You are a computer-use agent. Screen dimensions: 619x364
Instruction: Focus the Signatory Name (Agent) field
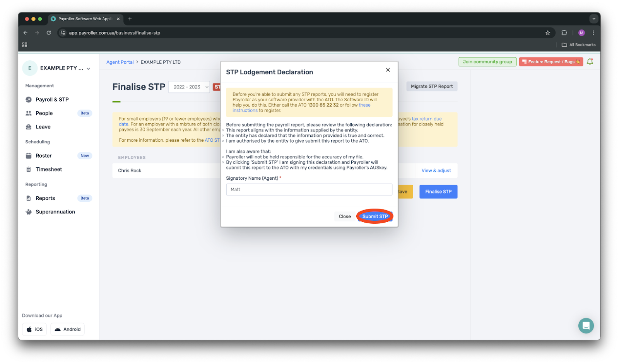[x=309, y=189]
